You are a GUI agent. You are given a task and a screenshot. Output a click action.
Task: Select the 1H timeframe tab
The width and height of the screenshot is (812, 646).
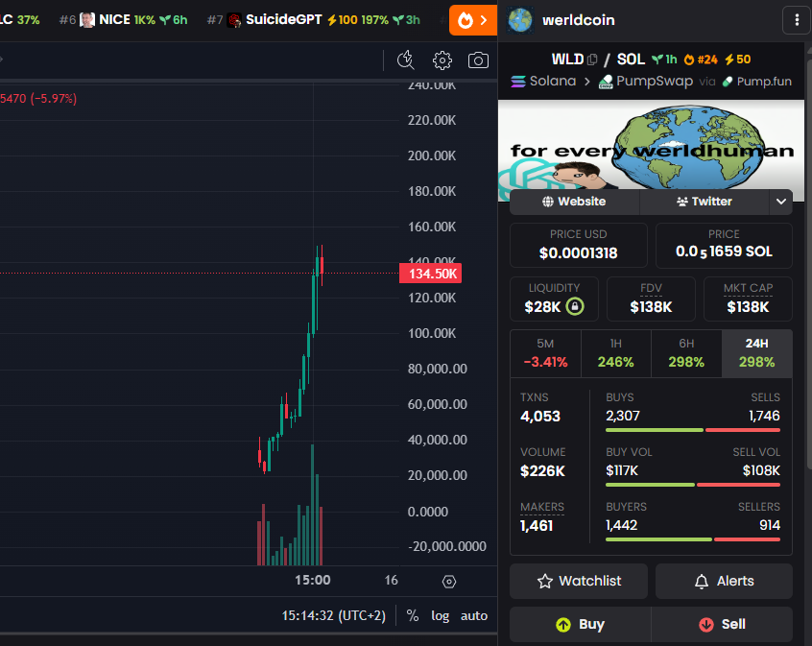click(616, 353)
